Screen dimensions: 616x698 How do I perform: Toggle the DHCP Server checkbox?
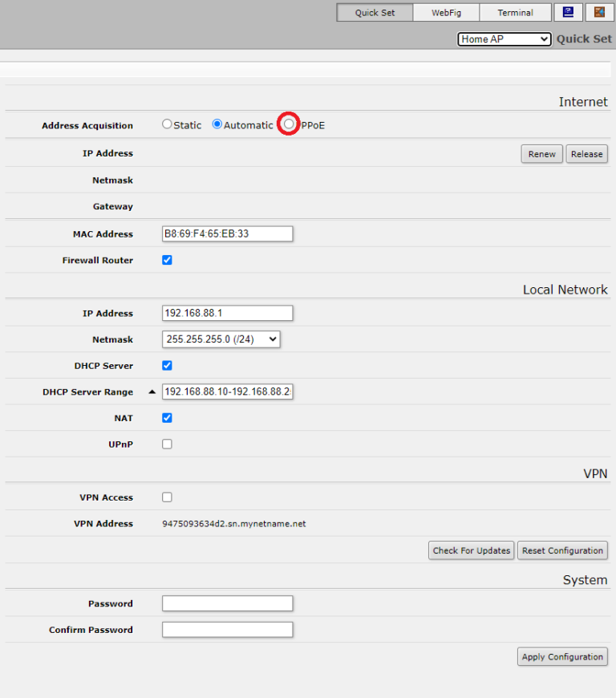[x=167, y=366]
